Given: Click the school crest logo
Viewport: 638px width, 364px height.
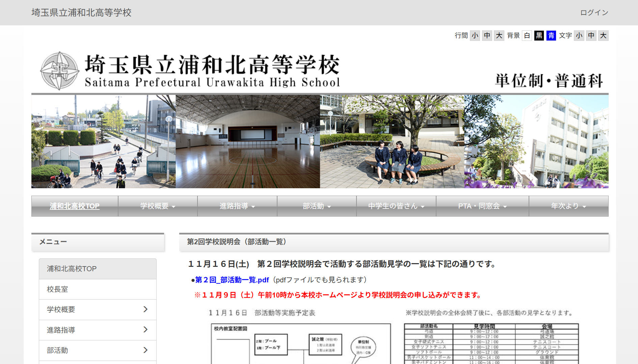Looking at the screenshot, I should click(60, 71).
